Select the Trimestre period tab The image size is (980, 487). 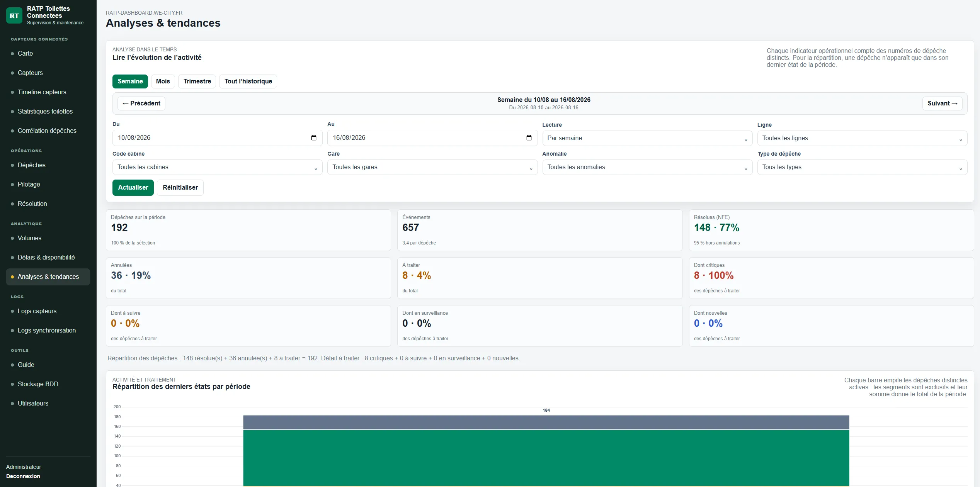click(x=197, y=81)
